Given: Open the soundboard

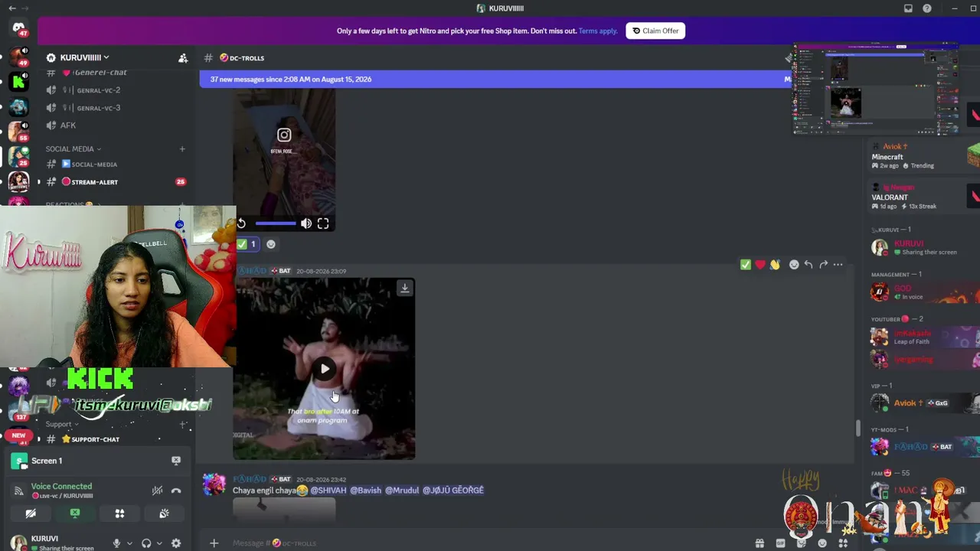Looking at the screenshot, I should [x=164, y=514].
